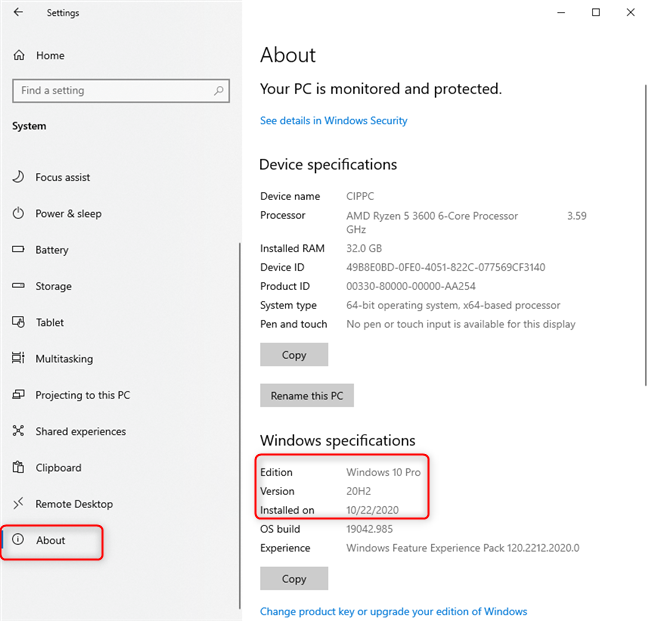The height and width of the screenshot is (621, 648).
Task: Click the device name CIPPC
Action: pyautogui.click(x=360, y=196)
